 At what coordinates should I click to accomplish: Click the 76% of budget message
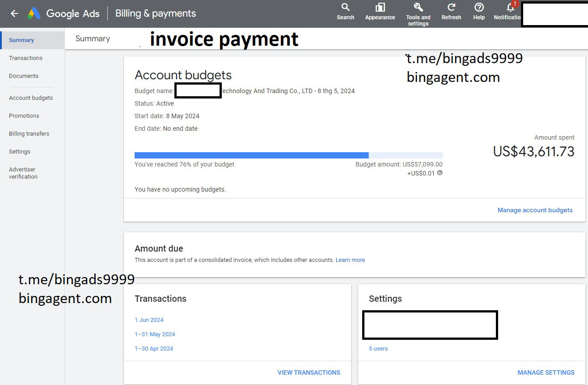click(184, 164)
